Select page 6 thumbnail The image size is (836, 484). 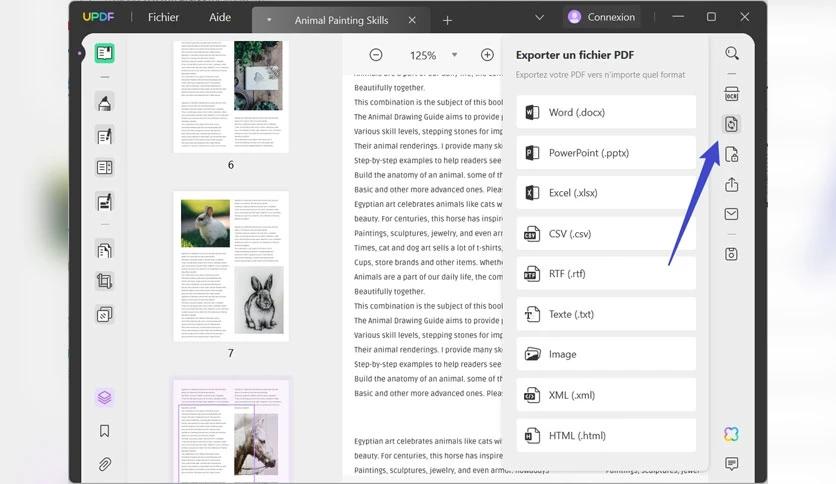coord(231,96)
